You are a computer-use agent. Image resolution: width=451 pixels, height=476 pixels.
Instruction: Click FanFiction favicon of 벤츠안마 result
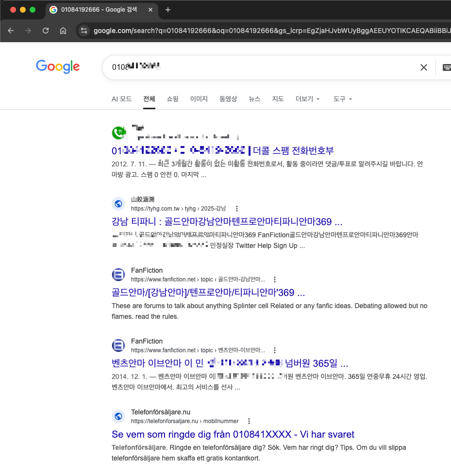(x=118, y=345)
